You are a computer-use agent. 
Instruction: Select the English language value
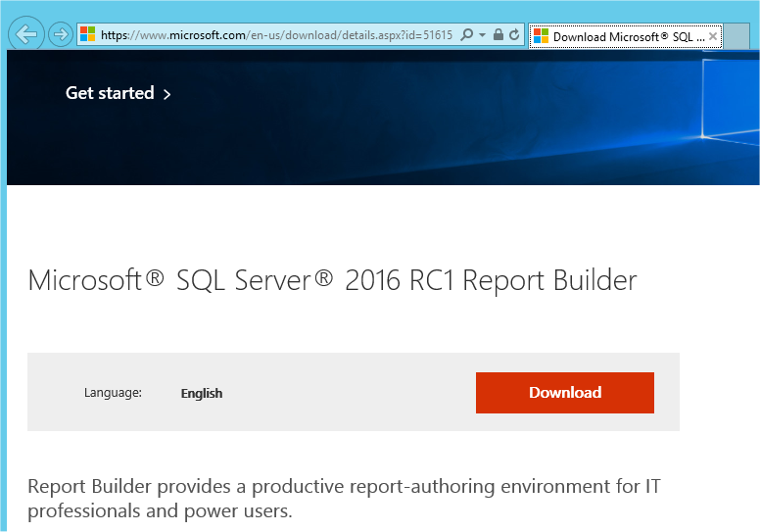[x=202, y=393]
